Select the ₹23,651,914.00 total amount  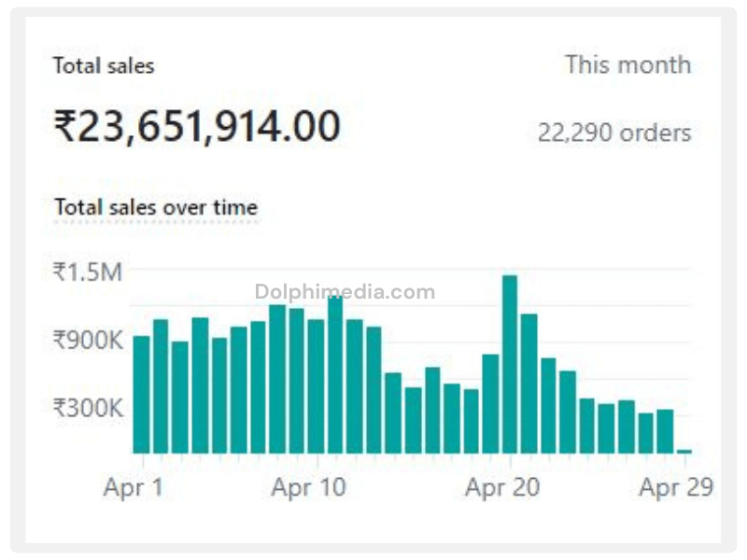coord(196,126)
